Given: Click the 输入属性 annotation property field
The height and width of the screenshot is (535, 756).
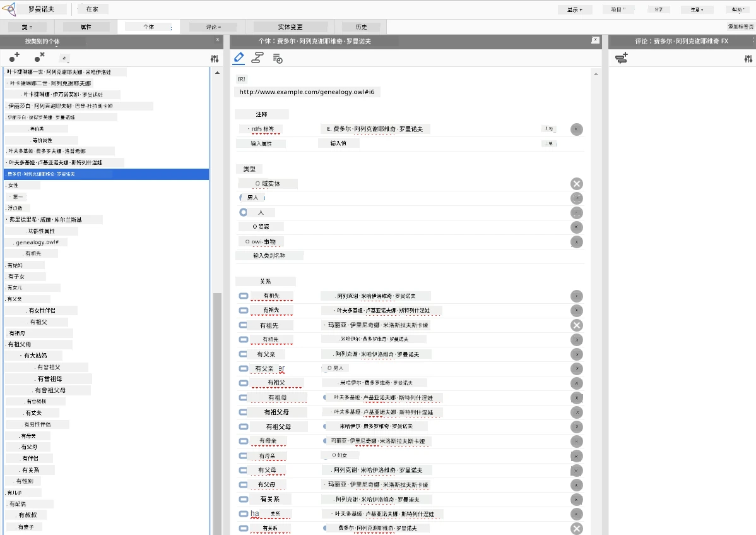Looking at the screenshot, I should 261,143.
